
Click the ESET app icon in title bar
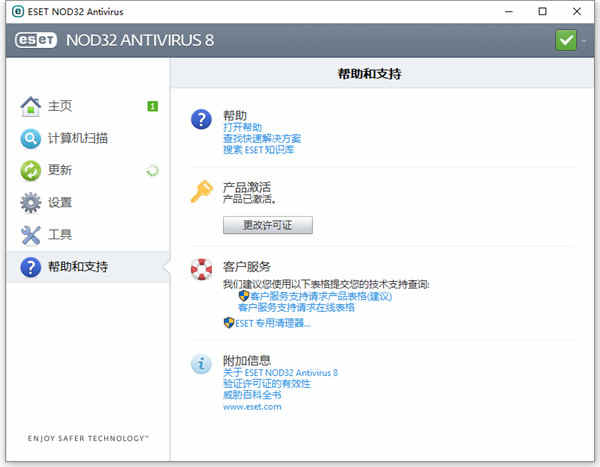[x=18, y=11]
